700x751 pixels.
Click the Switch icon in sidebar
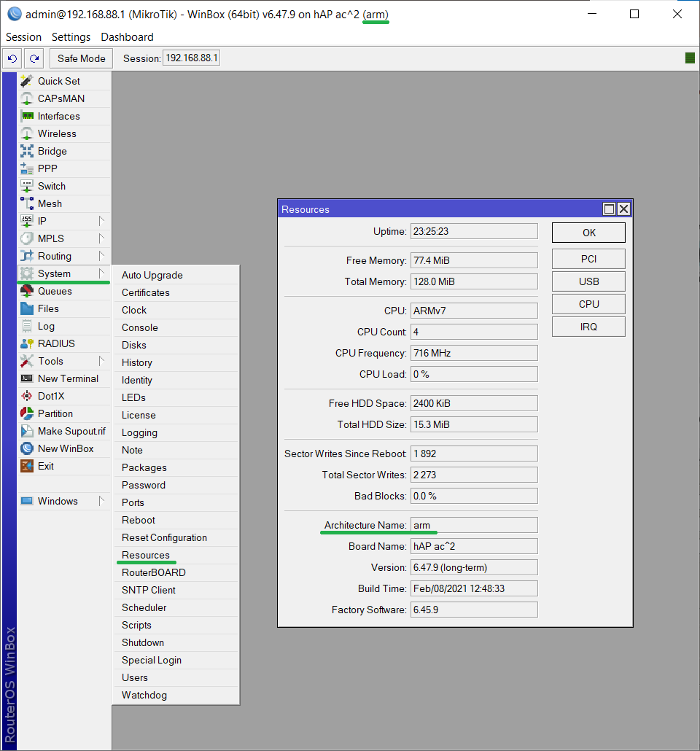(27, 186)
